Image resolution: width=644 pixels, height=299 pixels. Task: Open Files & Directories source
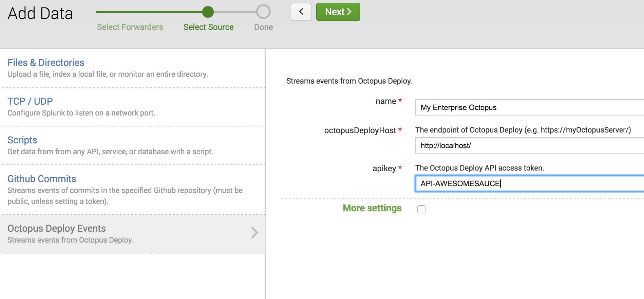[46, 63]
